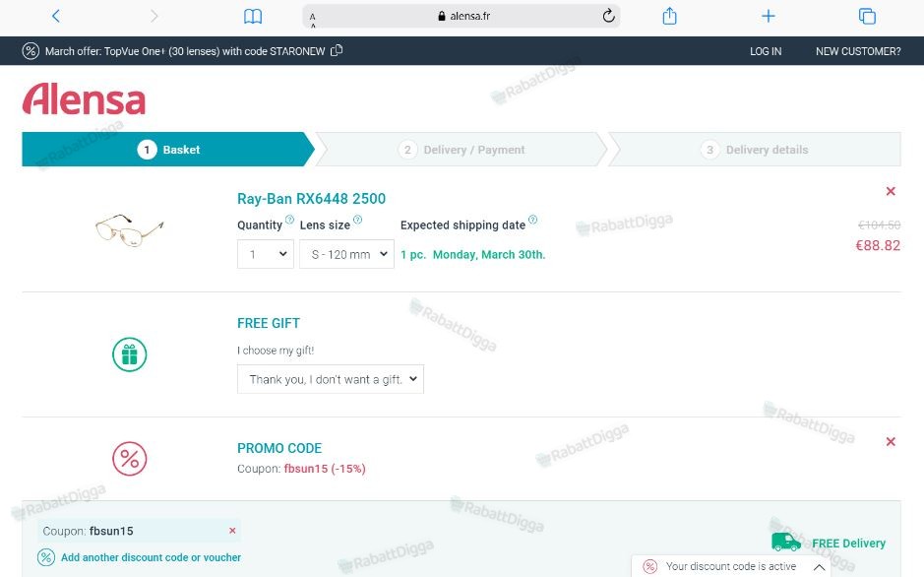Open quantity help tooltip
The image size is (924, 577).
coord(289,220)
